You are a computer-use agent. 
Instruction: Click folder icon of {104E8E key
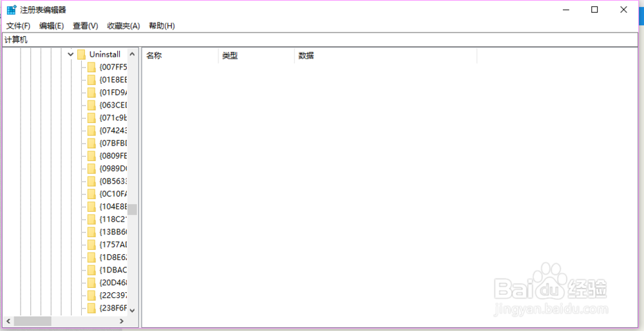pos(91,207)
